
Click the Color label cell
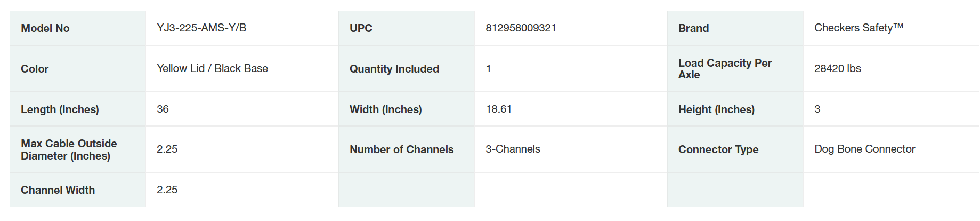pos(35,69)
